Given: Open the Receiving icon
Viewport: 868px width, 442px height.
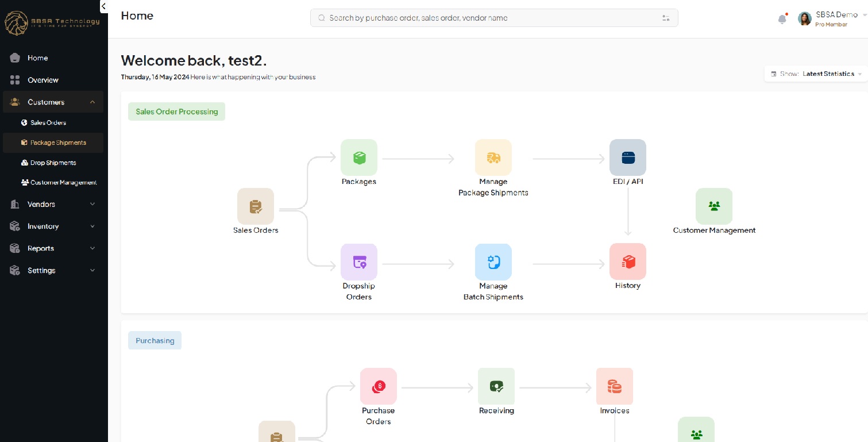Looking at the screenshot, I should 496,386.
